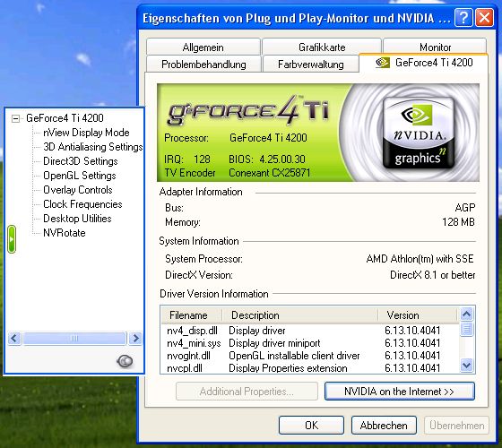This screenshot has width=502, height=448.
Task: Collapse the GeForce4 Ti 4200 tree node
Action: coord(15,118)
